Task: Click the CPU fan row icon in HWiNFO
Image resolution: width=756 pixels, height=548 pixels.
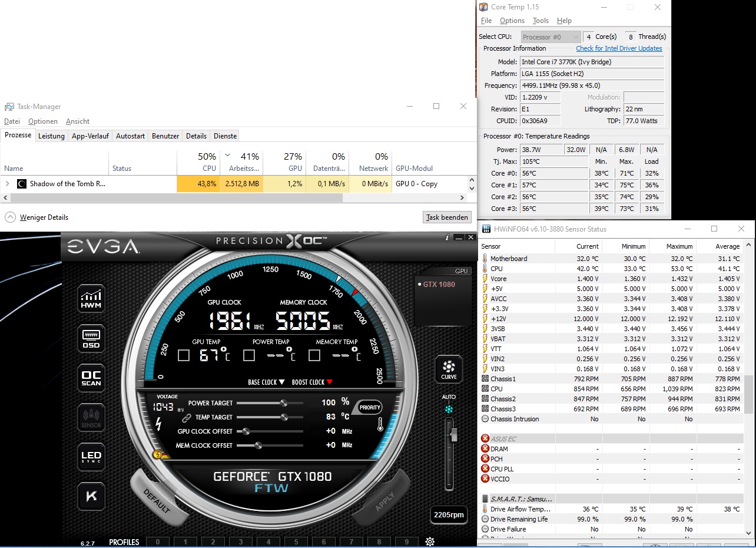Action: pos(485,389)
